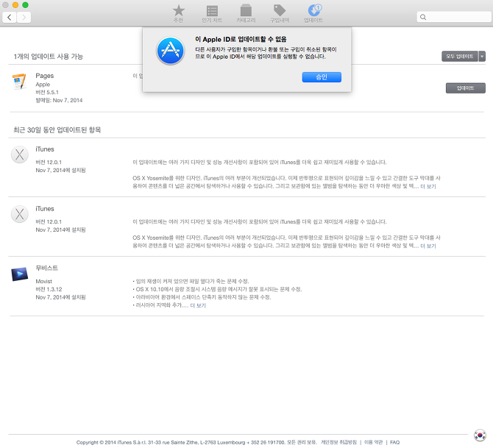Click the magnifier icon in search box

click(x=423, y=17)
